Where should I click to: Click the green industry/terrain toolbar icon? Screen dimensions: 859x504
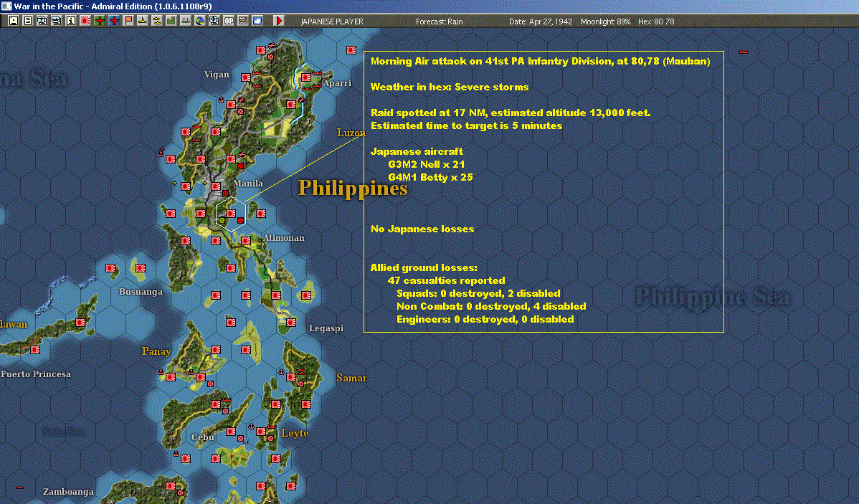click(171, 21)
